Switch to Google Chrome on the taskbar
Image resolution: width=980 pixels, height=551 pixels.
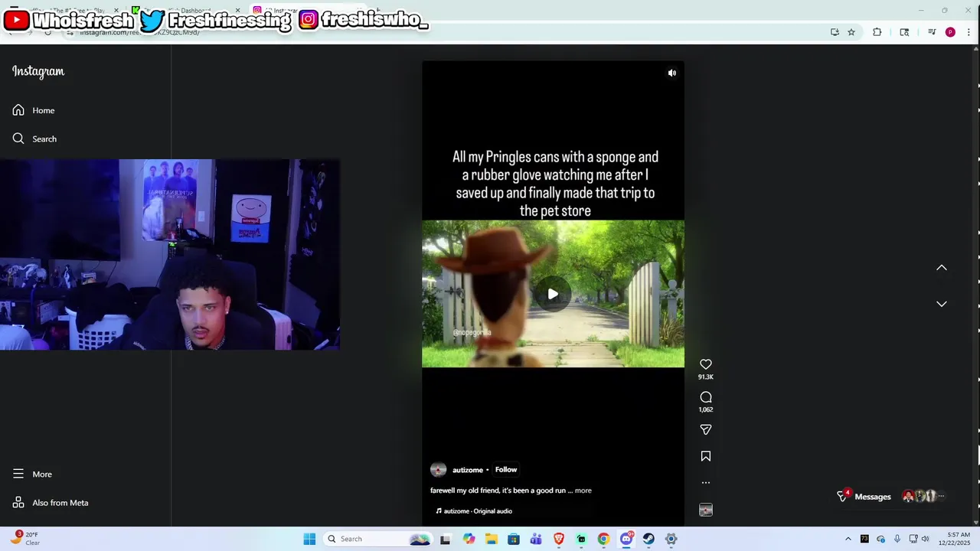603,539
